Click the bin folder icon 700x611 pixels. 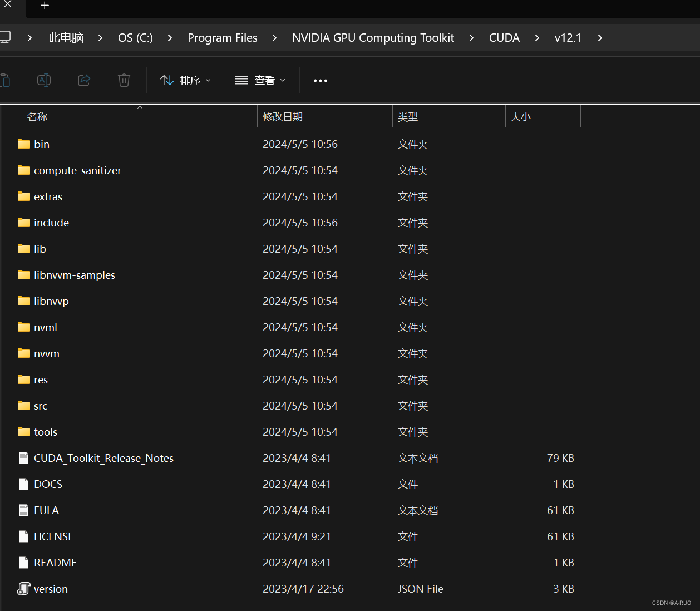(x=23, y=144)
